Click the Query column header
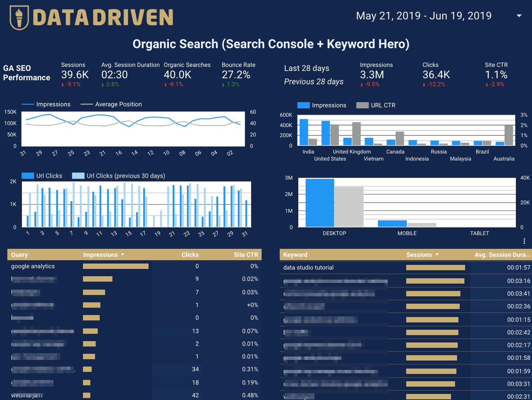The image size is (532, 400). pyautogui.click(x=19, y=255)
